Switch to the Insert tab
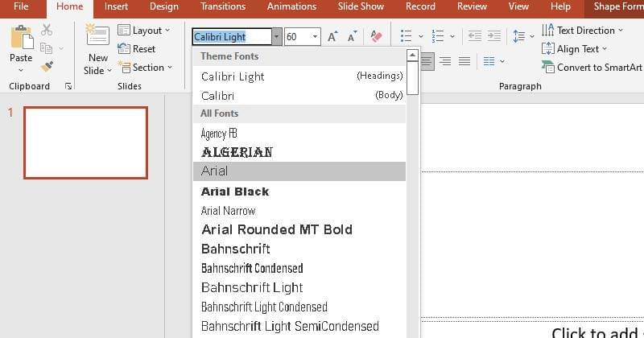 pos(116,6)
